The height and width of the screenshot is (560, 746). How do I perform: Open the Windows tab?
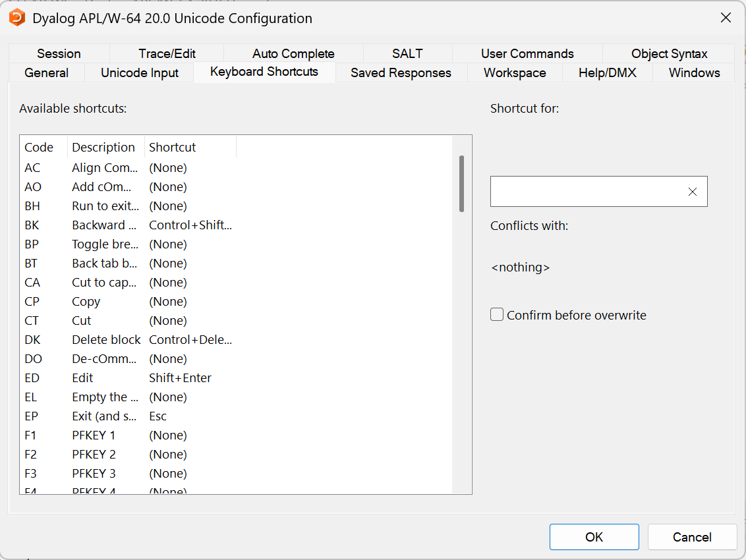[x=693, y=72]
